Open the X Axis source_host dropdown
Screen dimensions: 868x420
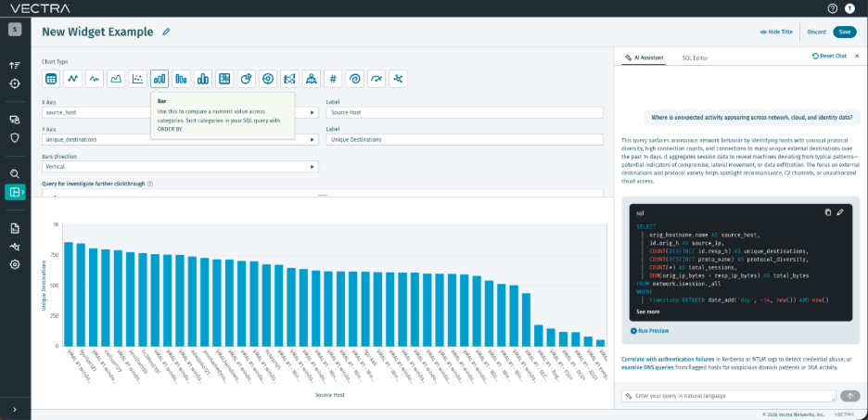click(x=181, y=112)
